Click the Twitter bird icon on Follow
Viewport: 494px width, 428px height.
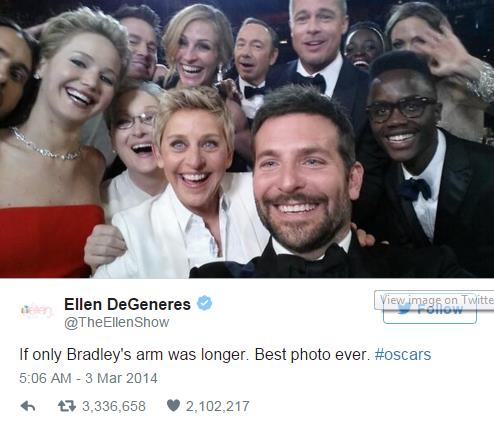tap(404, 309)
